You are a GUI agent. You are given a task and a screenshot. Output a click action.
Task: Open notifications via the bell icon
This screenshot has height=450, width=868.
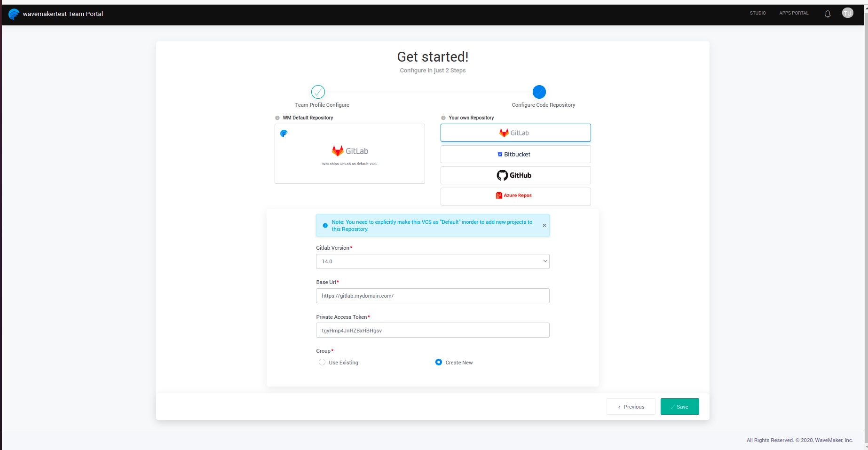827,14
